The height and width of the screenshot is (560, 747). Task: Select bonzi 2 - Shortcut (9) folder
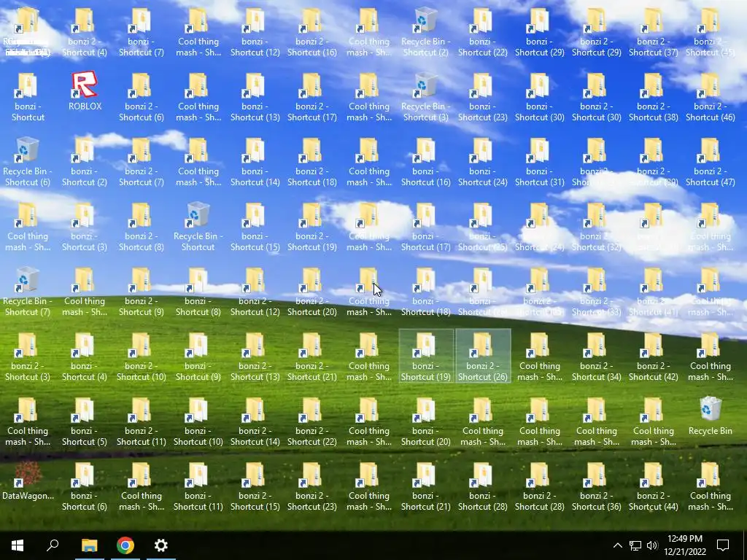click(x=142, y=292)
